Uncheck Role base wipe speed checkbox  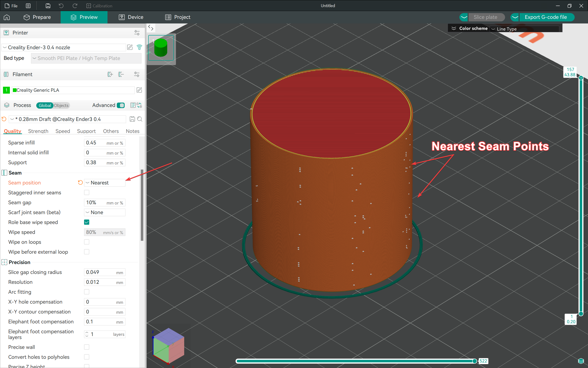click(x=87, y=222)
